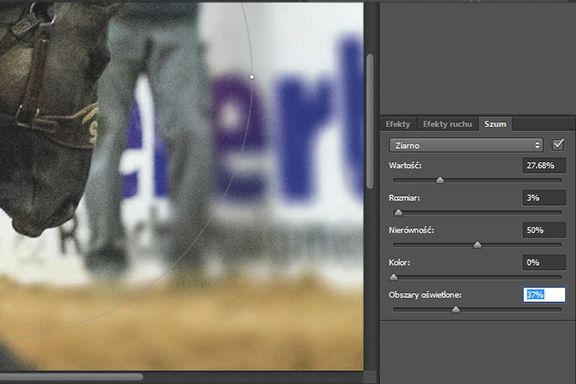Click the Kolor label

click(399, 263)
